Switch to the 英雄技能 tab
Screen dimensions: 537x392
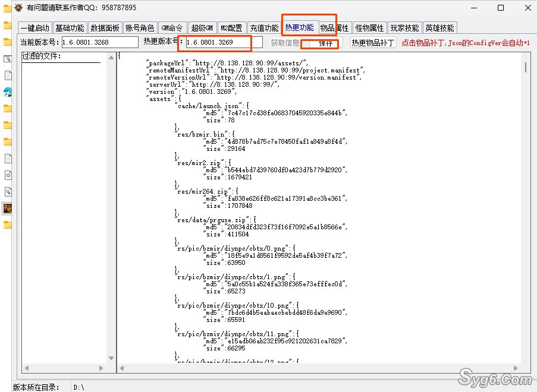pos(439,28)
